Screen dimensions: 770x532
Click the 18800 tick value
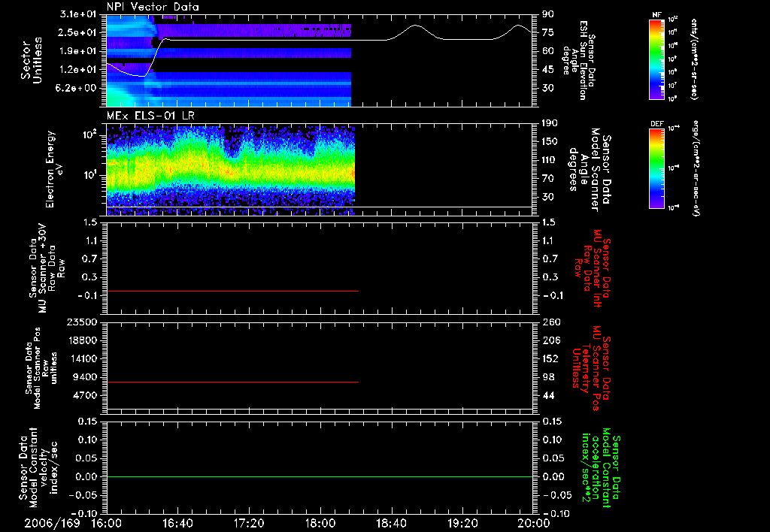point(81,340)
